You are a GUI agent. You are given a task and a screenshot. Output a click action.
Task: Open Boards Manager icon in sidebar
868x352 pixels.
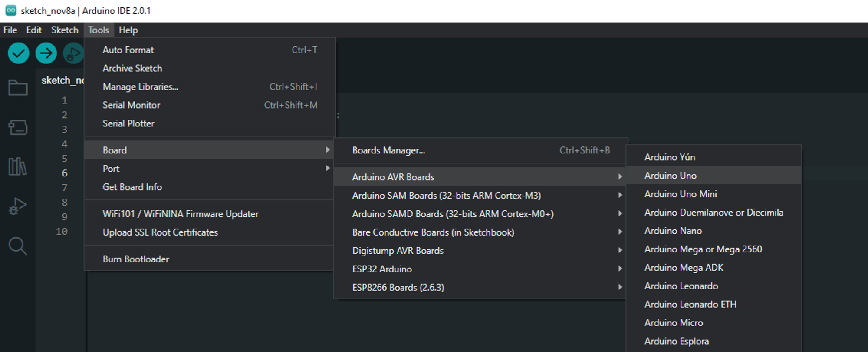pyautogui.click(x=18, y=127)
